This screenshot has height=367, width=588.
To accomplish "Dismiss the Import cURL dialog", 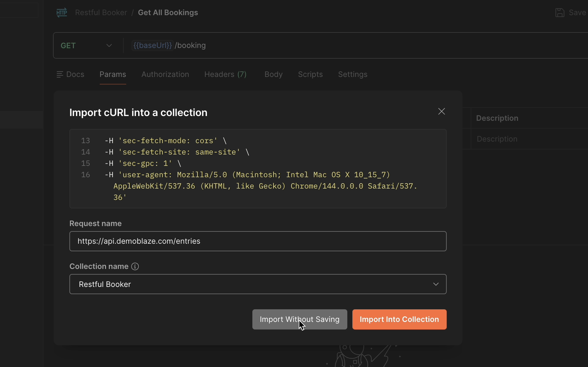I will [x=441, y=111].
